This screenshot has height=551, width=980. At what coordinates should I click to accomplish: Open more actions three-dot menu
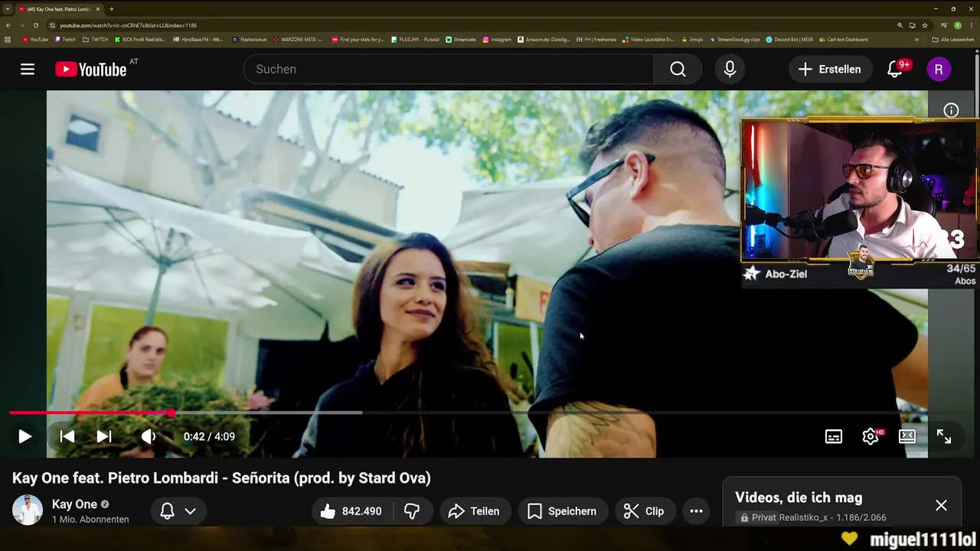coord(696,511)
